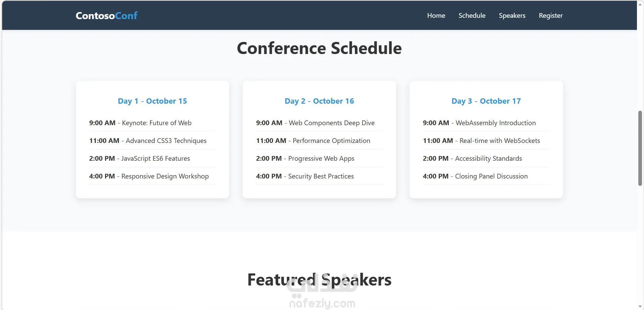This screenshot has height=310, width=644.
Task: Select Day 2 - October 16 heading
Action: coord(319,101)
